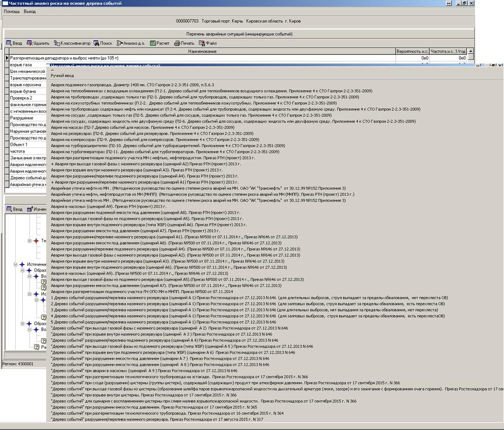Click the Ввод button in the lower tree toolbar
Viewport: 504px width, 430px height.
14,209
